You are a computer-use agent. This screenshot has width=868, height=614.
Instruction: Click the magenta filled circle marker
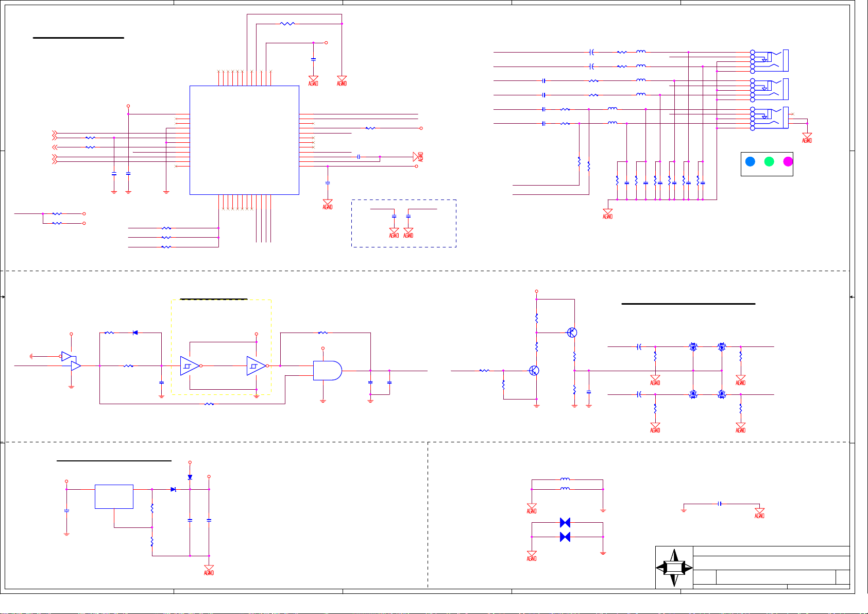[788, 161]
